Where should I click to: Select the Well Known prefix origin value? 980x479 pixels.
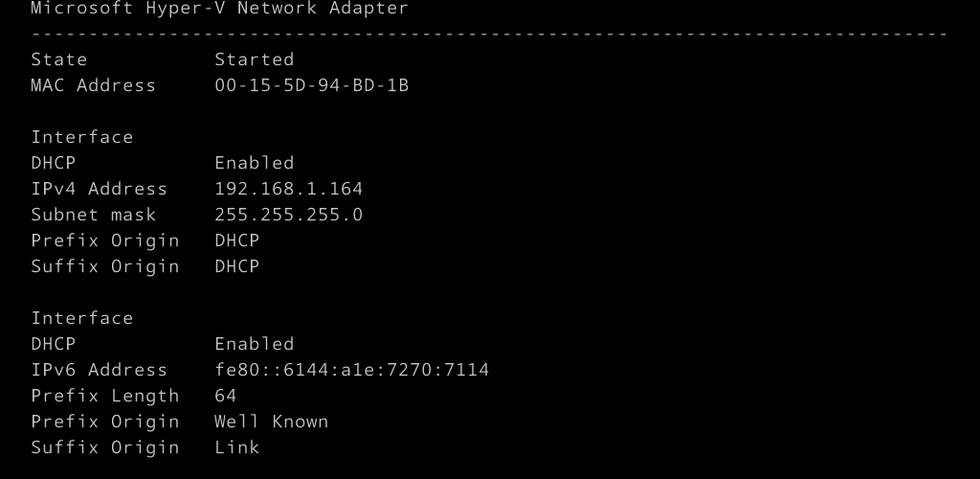click(x=271, y=422)
